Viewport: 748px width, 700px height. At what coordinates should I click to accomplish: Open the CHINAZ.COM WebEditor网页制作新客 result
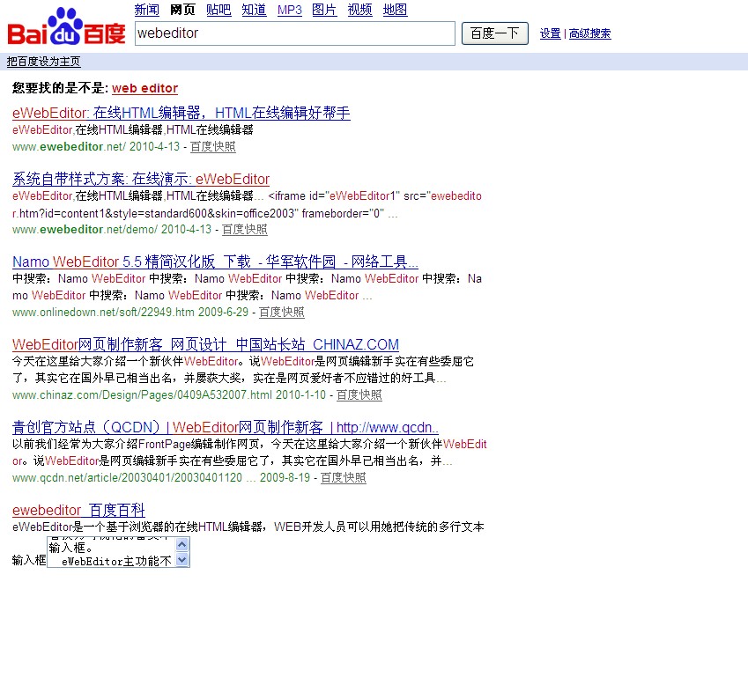(x=205, y=344)
